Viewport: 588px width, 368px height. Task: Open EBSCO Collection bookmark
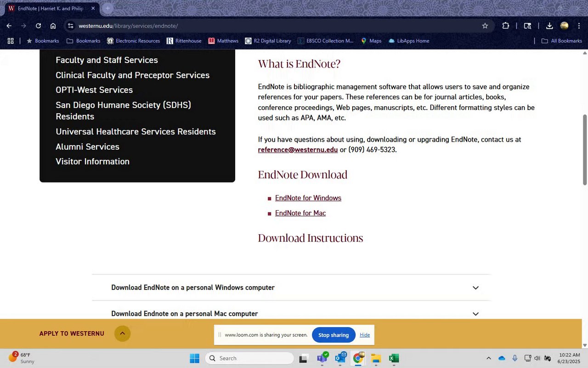(x=326, y=41)
